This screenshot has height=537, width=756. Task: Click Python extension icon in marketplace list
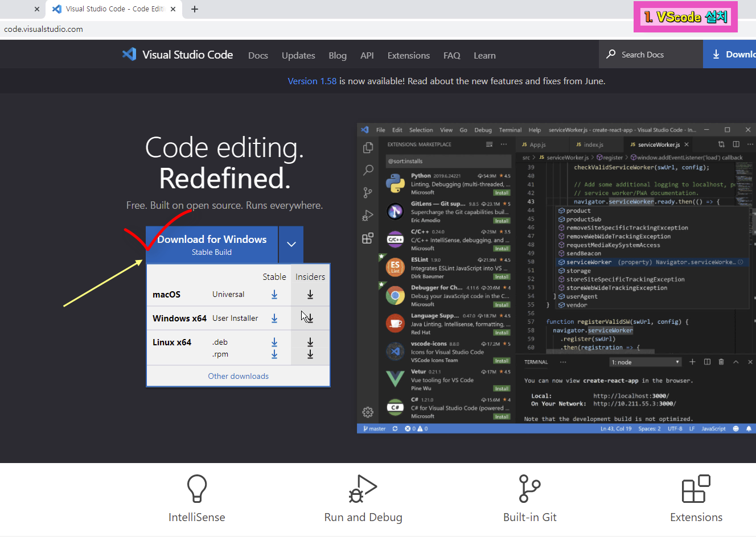[395, 184]
